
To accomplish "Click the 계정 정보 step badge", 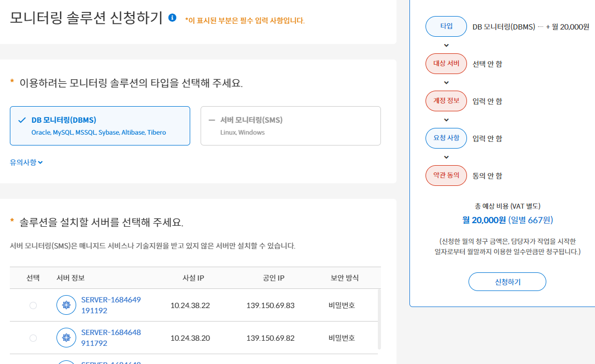I will (x=446, y=101).
